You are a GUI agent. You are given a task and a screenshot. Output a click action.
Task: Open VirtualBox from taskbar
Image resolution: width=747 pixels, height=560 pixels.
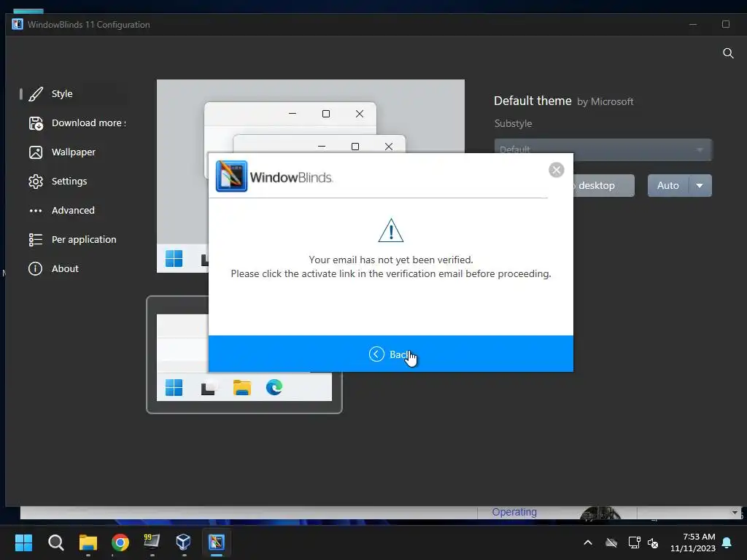coord(184,542)
